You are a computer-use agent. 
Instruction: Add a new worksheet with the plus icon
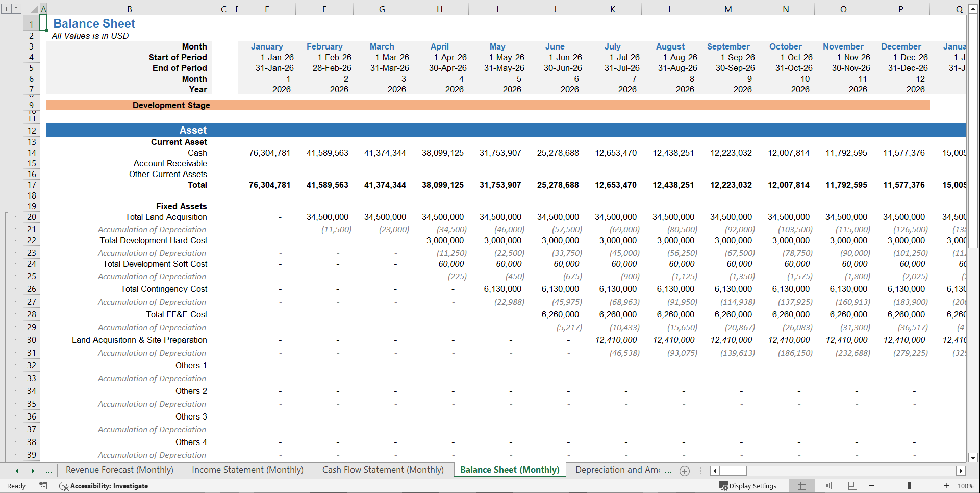pos(685,471)
